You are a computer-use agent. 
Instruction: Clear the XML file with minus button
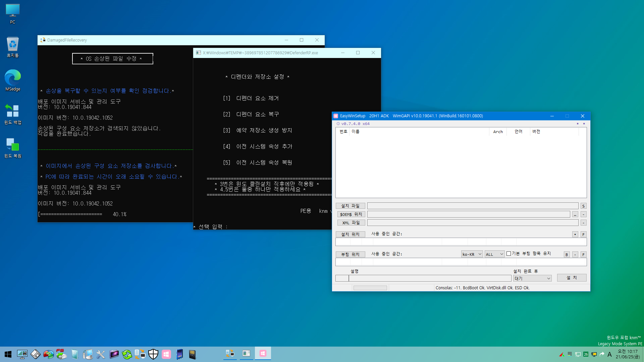[x=583, y=223]
